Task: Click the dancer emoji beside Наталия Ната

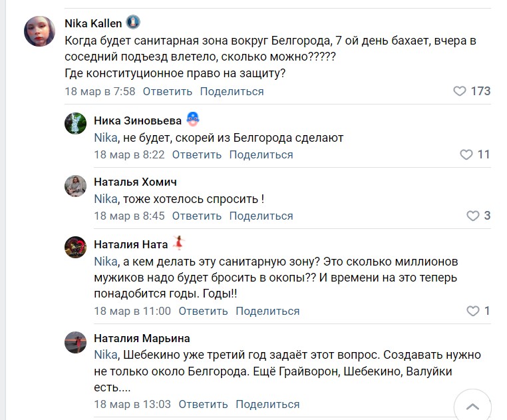Action: tap(178, 244)
